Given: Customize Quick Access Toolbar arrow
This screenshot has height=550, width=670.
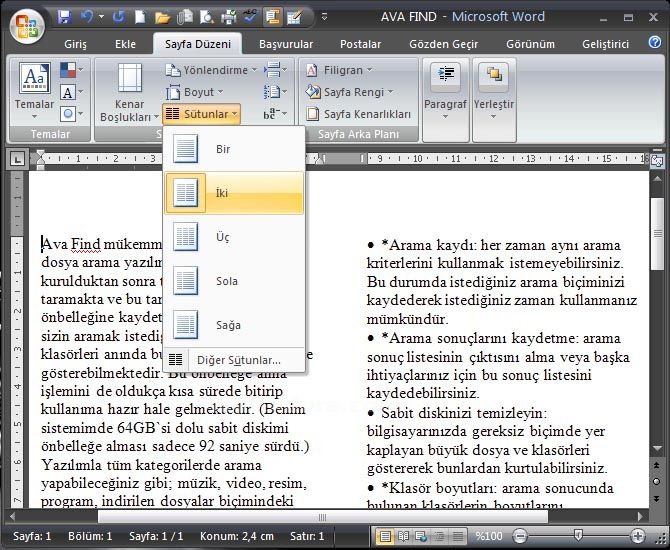Looking at the screenshot, I should click(x=325, y=17).
